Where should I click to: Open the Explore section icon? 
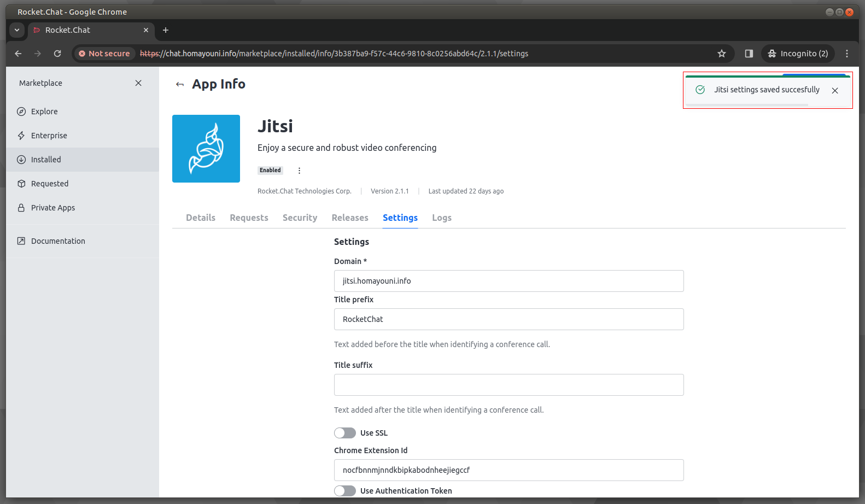pos(21,112)
